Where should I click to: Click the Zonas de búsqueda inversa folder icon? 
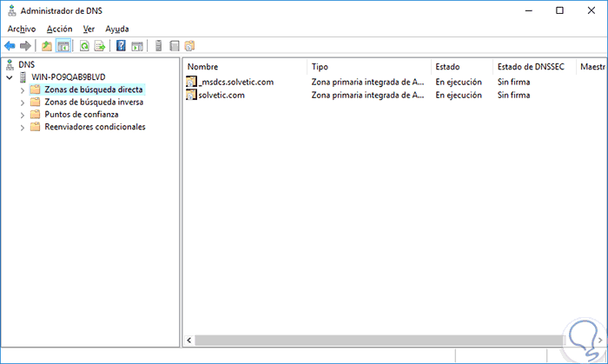(36, 102)
